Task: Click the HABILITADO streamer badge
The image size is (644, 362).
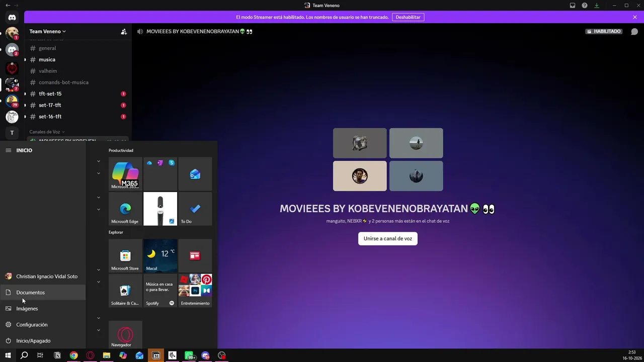Action: 604,31
